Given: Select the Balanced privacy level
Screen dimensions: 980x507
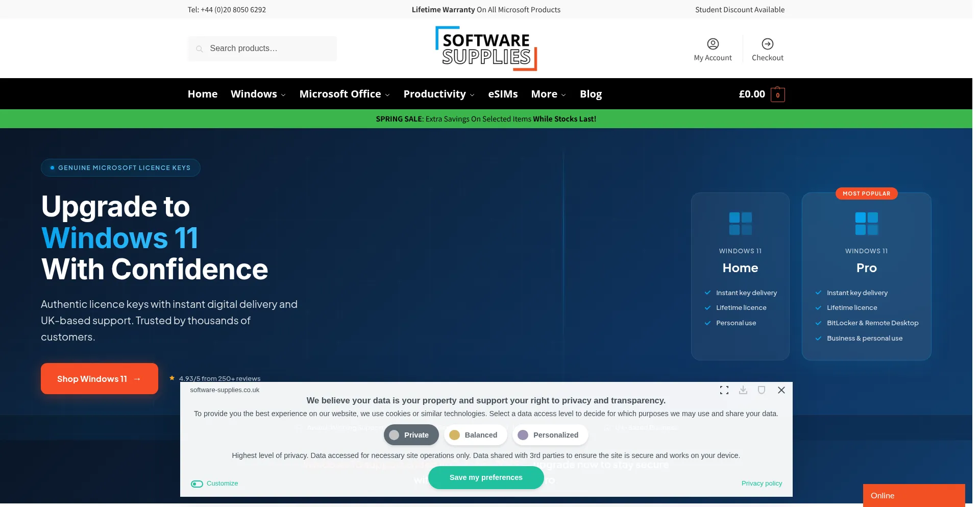Looking at the screenshot, I should 475,435.
